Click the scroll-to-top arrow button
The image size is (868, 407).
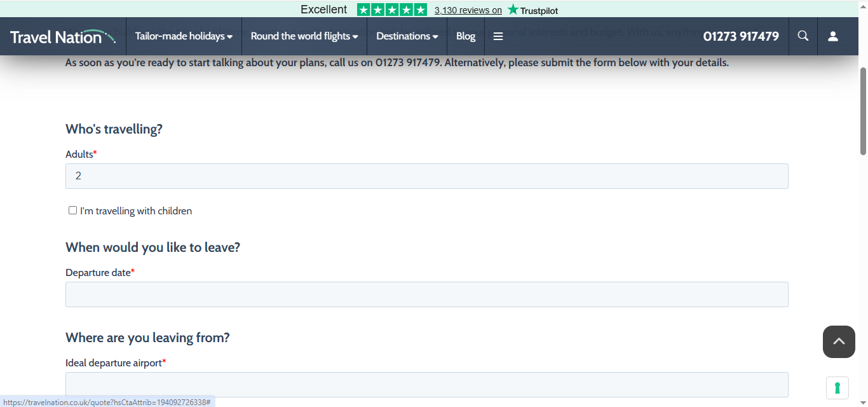pyautogui.click(x=839, y=341)
